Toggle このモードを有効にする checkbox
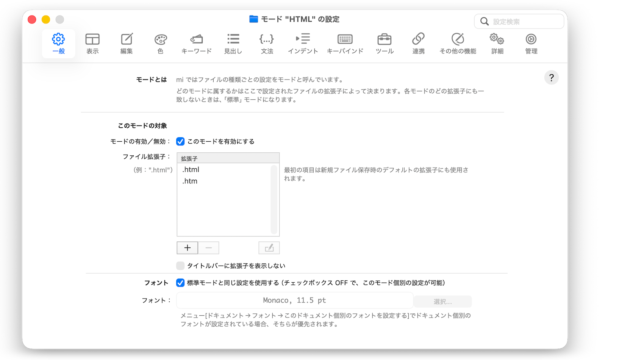Image resolution: width=644 pixels, height=360 pixels. click(x=180, y=141)
